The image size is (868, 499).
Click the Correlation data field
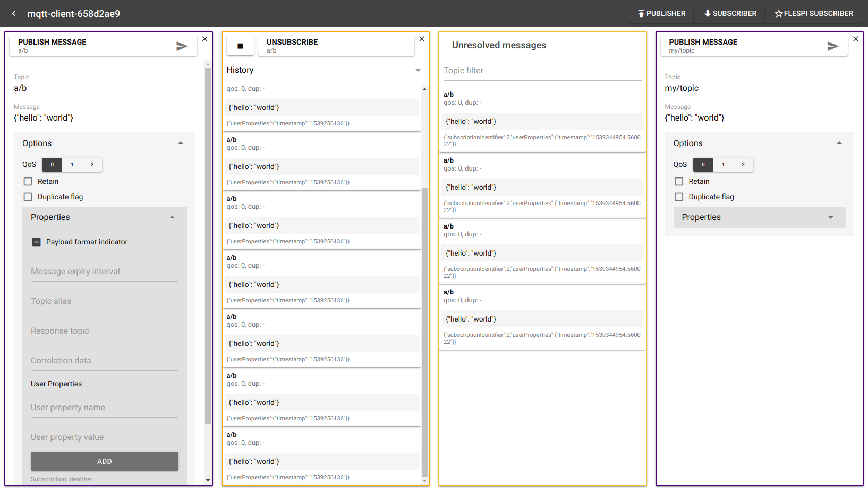pyautogui.click(x=105, y=361)
